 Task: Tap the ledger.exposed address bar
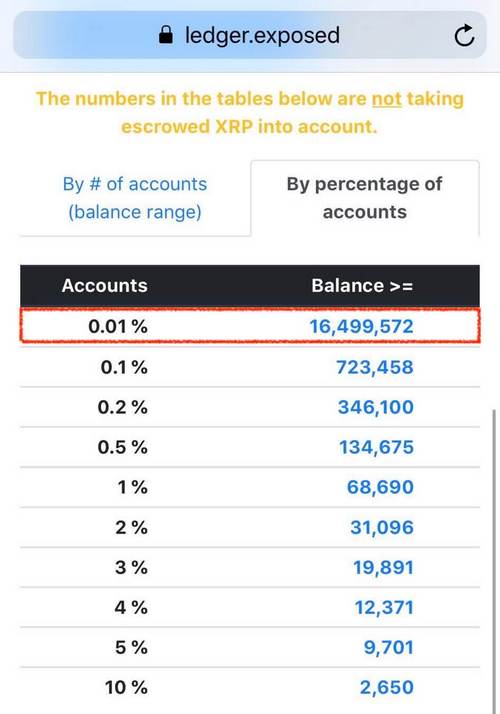coord(250,35)
